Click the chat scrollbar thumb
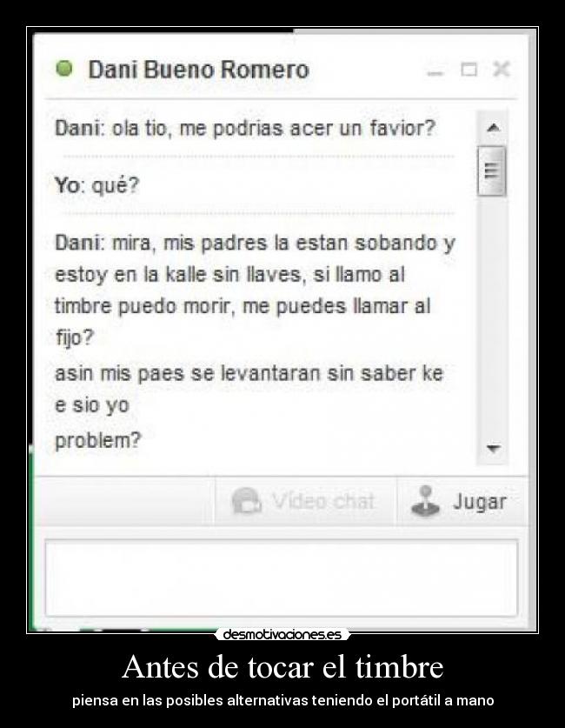 (x=492, y=170)
